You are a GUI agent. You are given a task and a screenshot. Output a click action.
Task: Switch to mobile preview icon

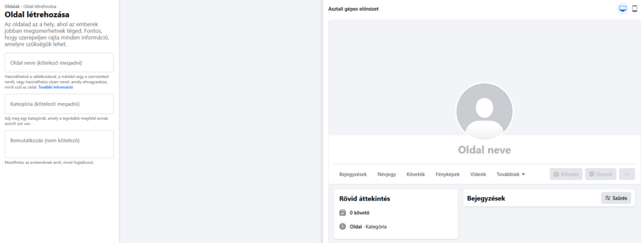pyautogui.click(x=635, y=9)
